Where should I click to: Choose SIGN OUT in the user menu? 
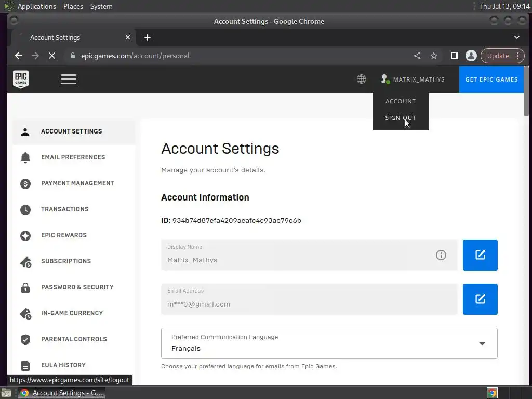tap(401, 118)
